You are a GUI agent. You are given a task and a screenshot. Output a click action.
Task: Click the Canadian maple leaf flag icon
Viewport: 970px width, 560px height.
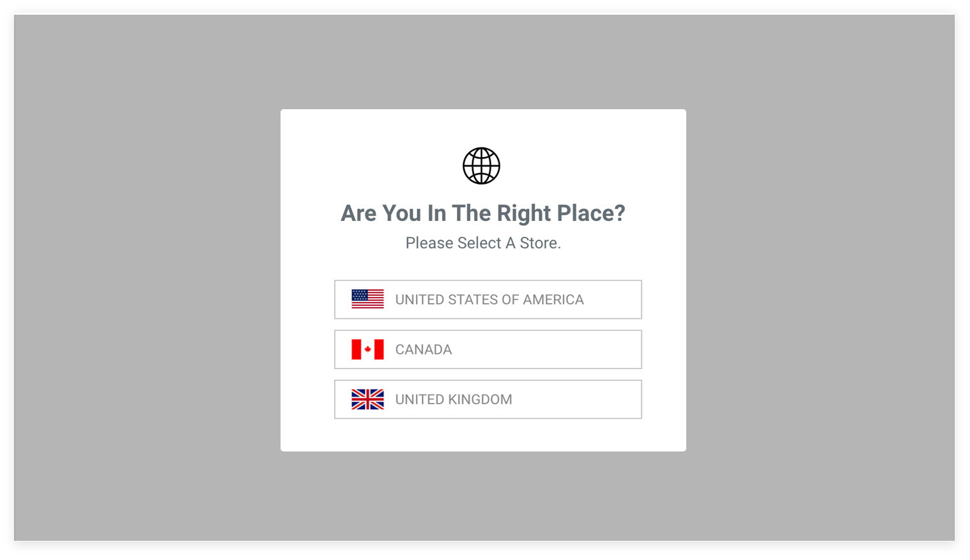(367, 349)
